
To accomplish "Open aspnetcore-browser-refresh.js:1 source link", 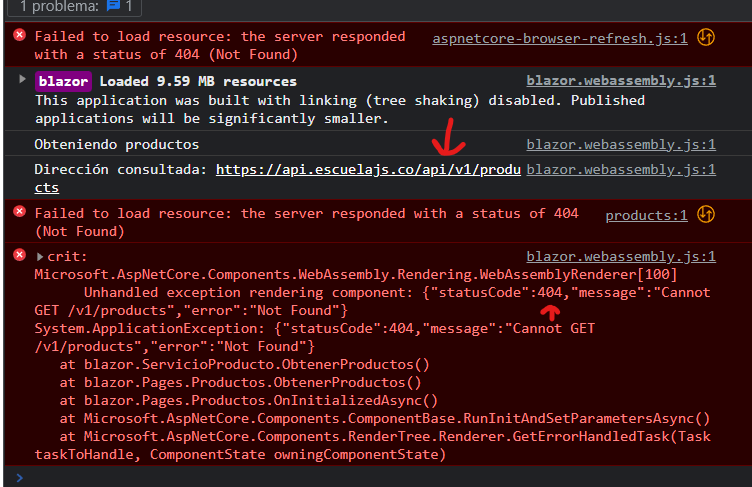I will pyautogui.click(x=560, y=38).
